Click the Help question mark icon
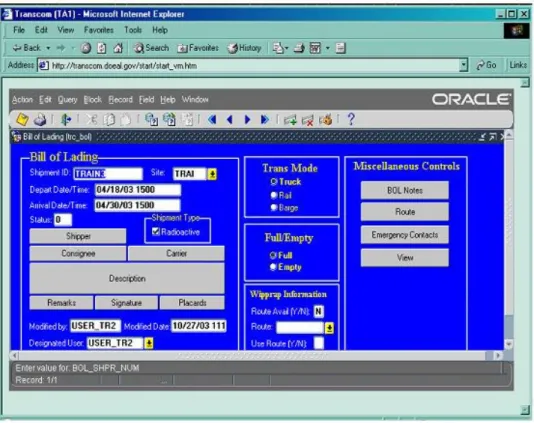Screen dimensions: 534x423 tap(351, 120)
